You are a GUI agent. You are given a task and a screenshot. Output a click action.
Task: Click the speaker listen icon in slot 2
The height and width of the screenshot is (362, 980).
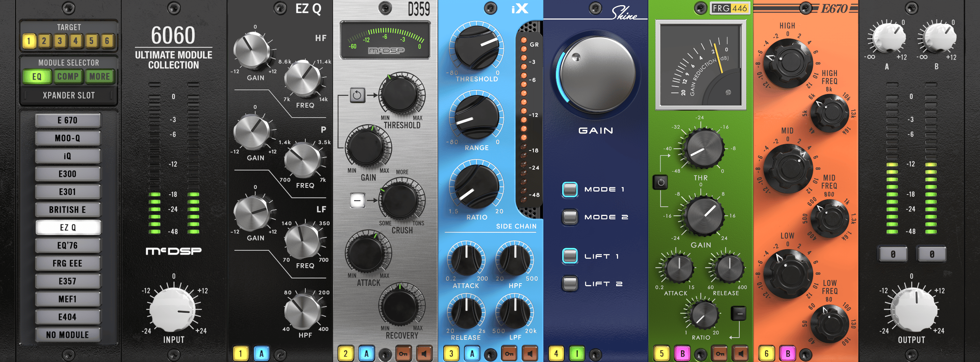point(424,353)
